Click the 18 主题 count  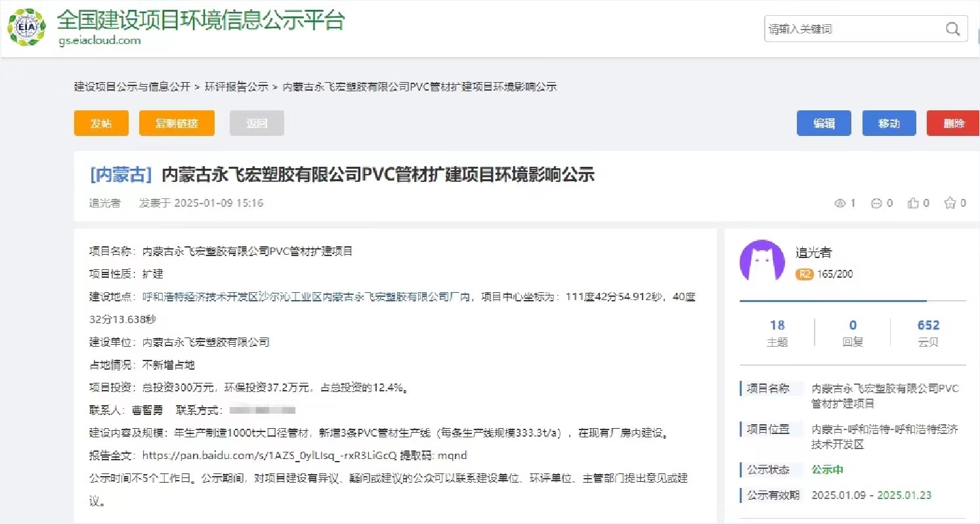point(777,333)
